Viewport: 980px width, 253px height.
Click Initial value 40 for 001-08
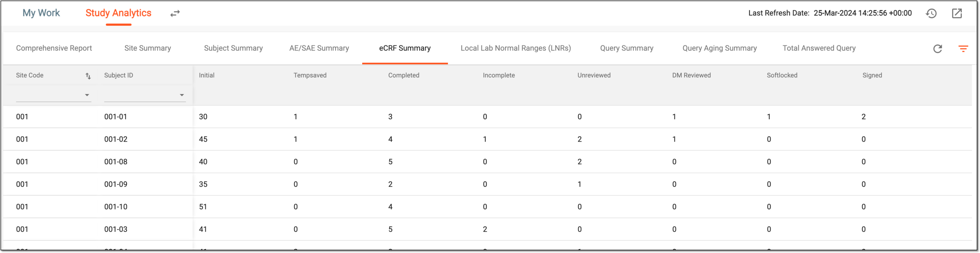(203, 162)
